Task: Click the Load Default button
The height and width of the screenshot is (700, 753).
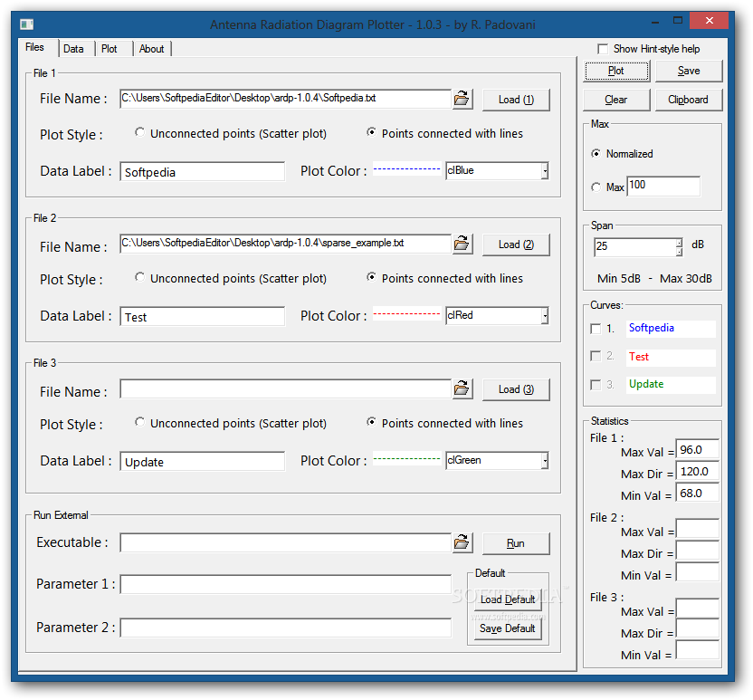Action: click(508, 599)
